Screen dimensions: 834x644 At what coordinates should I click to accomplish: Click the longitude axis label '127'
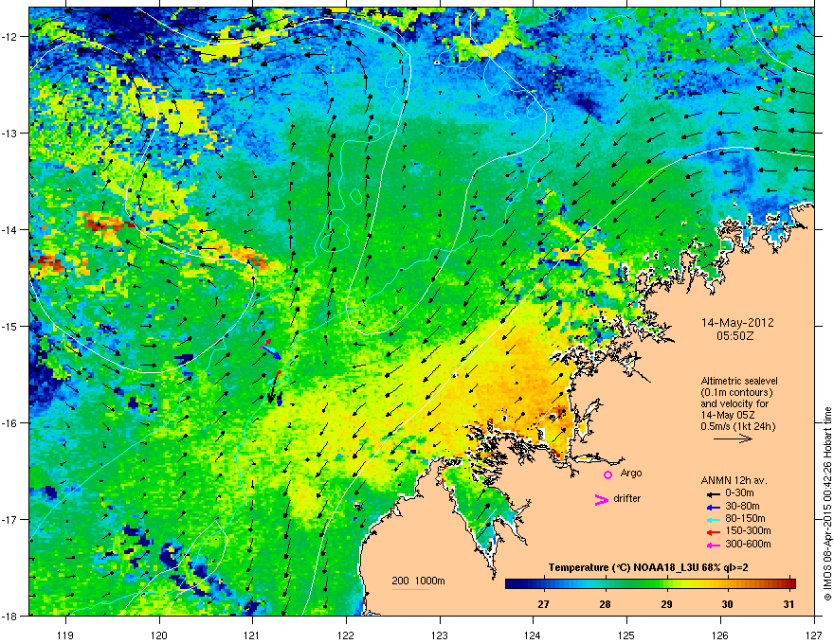(814, 635)
